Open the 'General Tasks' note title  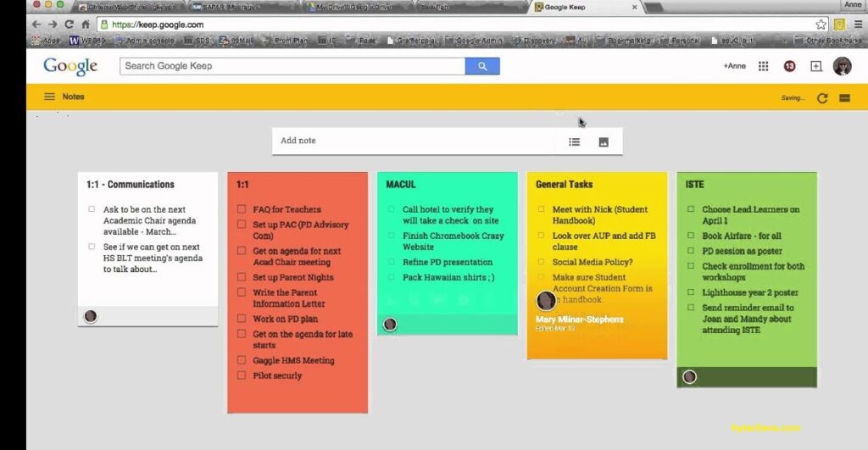pos(564,184)
